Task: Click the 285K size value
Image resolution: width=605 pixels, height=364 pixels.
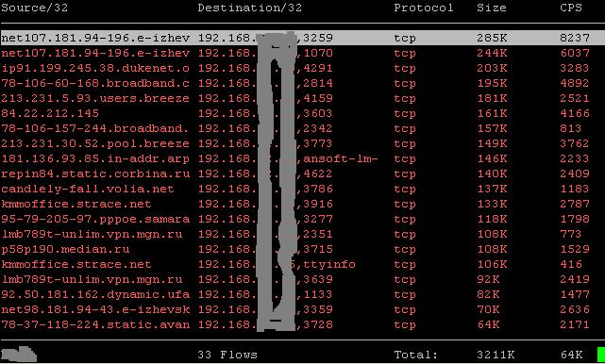Action: click(492, 38)
